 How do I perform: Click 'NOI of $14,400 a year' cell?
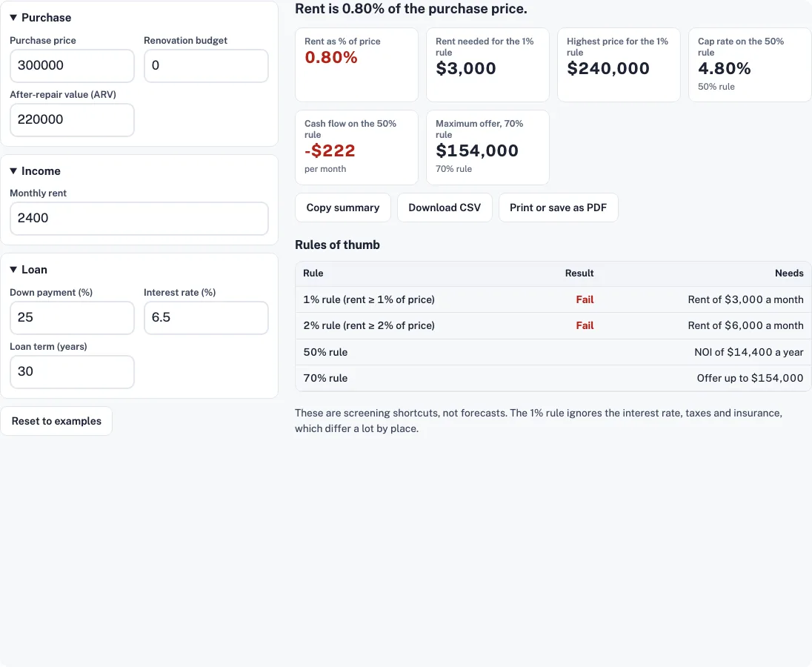[x=749, y=352]
